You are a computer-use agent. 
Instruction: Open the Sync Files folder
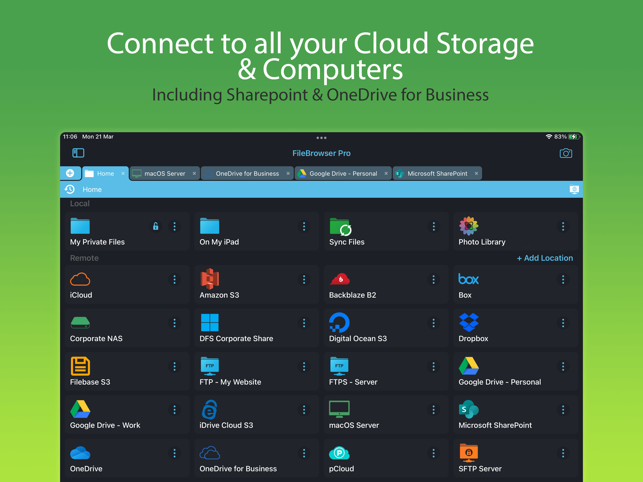click(x=386, y=231)
